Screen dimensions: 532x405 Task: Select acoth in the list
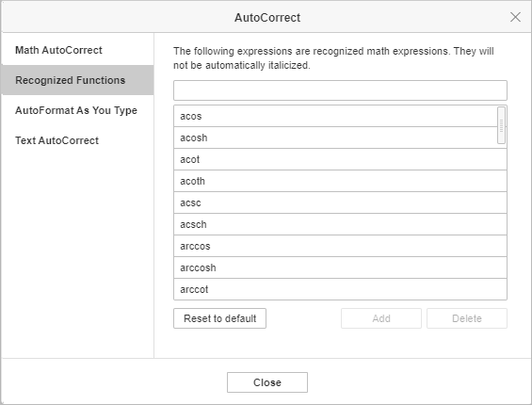tap(340, 181)
